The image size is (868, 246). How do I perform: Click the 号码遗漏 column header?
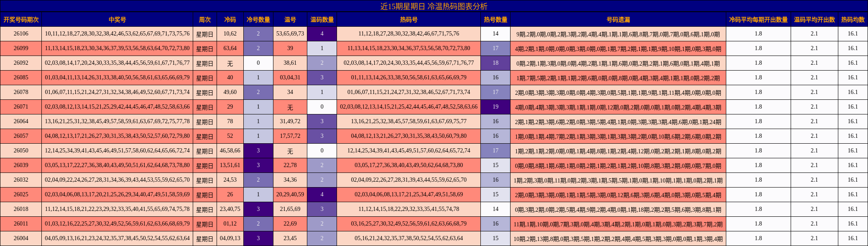point(618,20)
